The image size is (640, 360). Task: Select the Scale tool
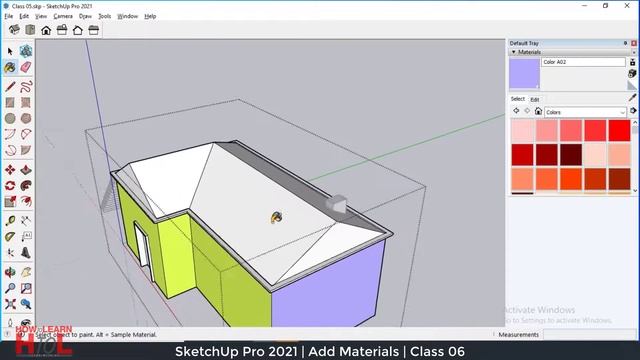10,202
